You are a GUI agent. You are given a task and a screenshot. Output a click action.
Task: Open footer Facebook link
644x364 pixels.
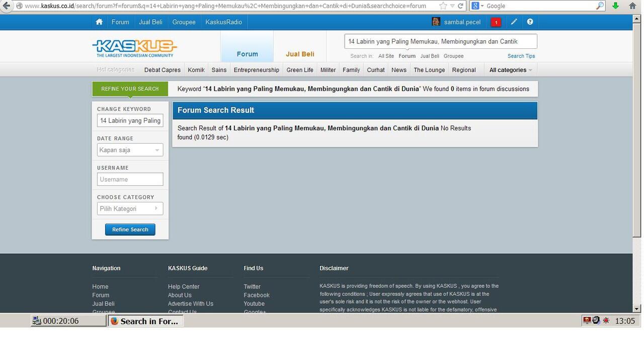tap(257, 295)
